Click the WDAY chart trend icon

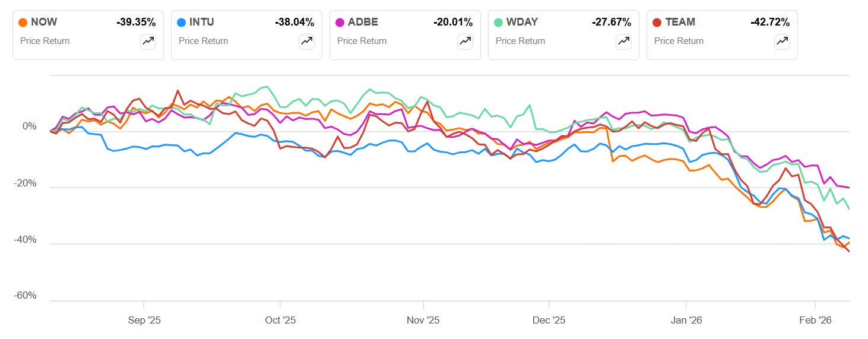pyautogui.click(x=623, y=41)
